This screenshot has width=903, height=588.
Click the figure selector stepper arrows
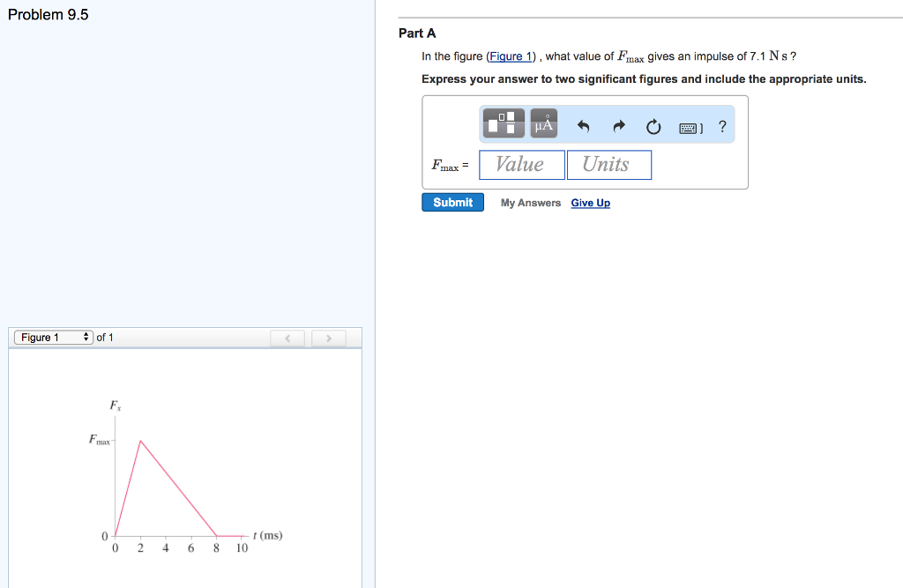86,337
